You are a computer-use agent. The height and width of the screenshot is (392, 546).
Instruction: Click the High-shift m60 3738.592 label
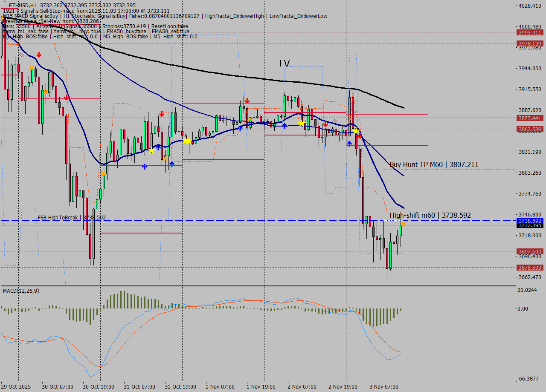pos(430,215)
